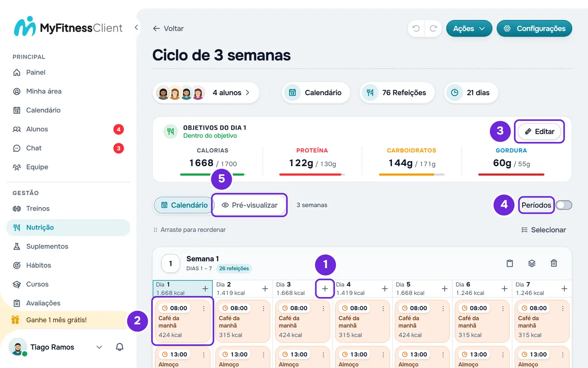Click the 26 refeições badge

[234, 269]
